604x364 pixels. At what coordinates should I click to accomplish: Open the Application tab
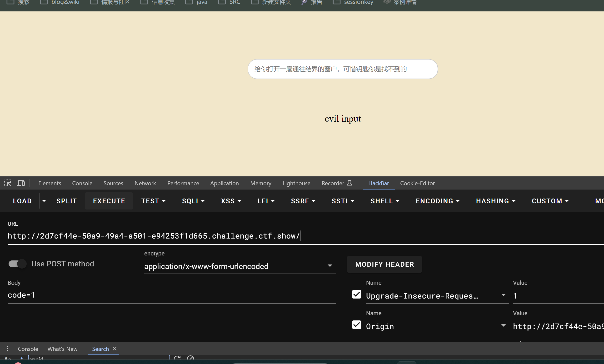point(224,183)
